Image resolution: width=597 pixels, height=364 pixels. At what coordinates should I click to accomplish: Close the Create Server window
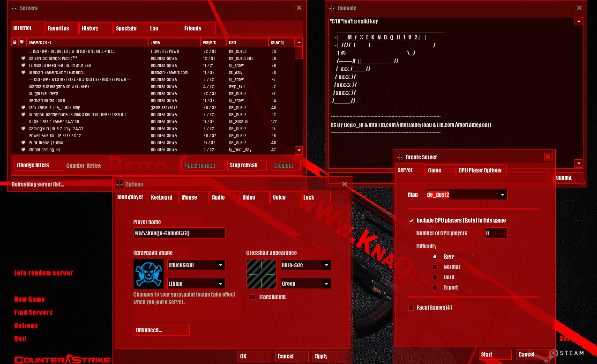pos(548,157)
